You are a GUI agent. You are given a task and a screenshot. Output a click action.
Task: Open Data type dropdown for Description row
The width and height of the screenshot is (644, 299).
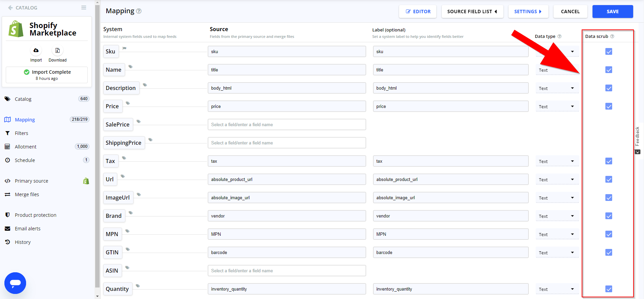(x=557, y=88)
